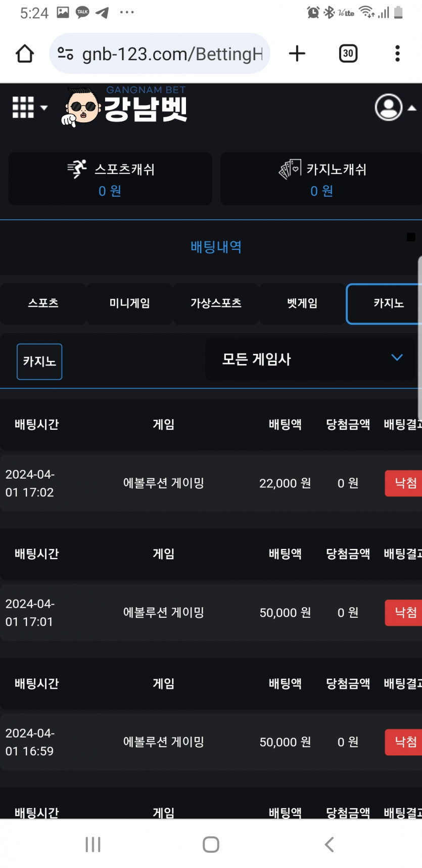This screenshot has width=422, height=868.
Task: Click the address bar URL field
Action: pyautogui.click(x=172, y=54)
